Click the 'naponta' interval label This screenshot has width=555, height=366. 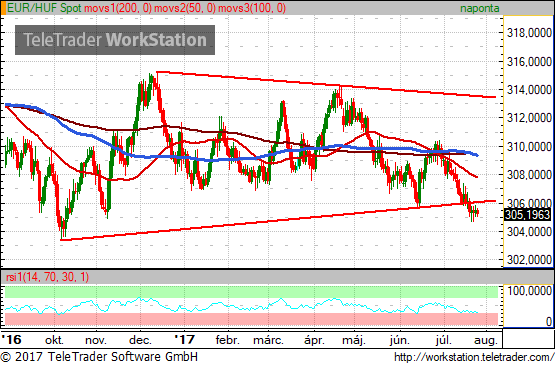click(x=480, y=8)
